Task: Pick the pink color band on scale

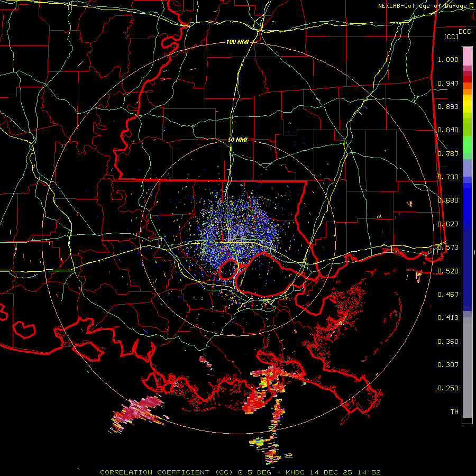Action: tap(467, 56)
